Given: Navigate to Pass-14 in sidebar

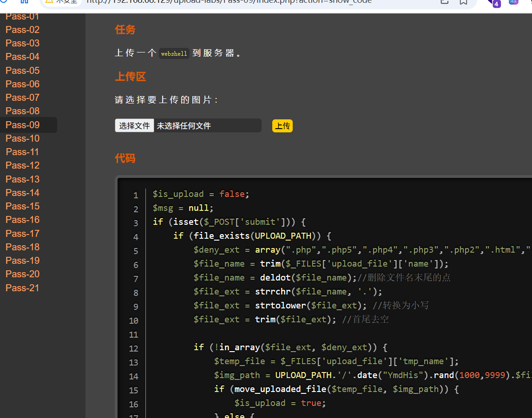Looking at the screenshot, I should pyautogui.click(x=22, y=193).
